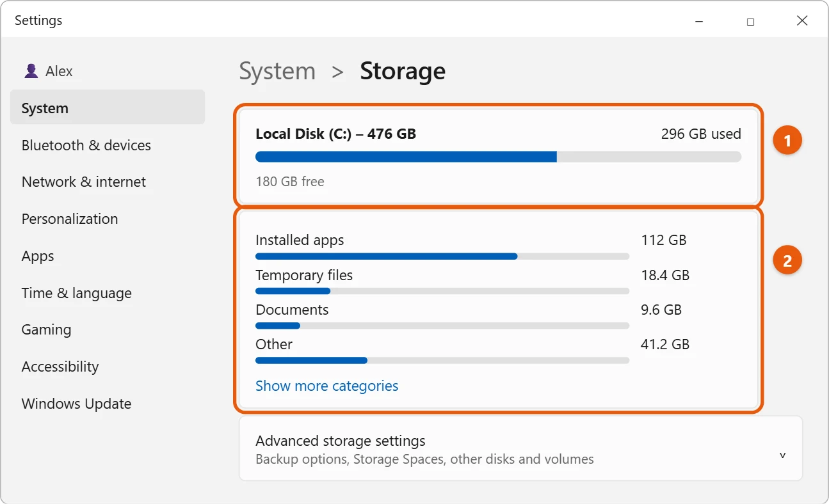Screen dimensions: 829x504
Task: Close the Settings window
Action: [x=802, y=21]
